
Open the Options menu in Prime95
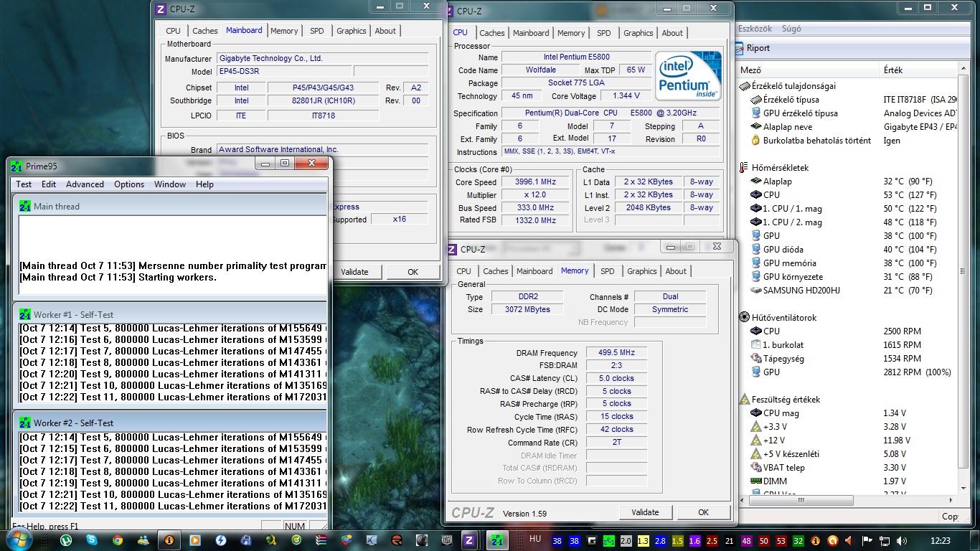[x=129, y=184]
